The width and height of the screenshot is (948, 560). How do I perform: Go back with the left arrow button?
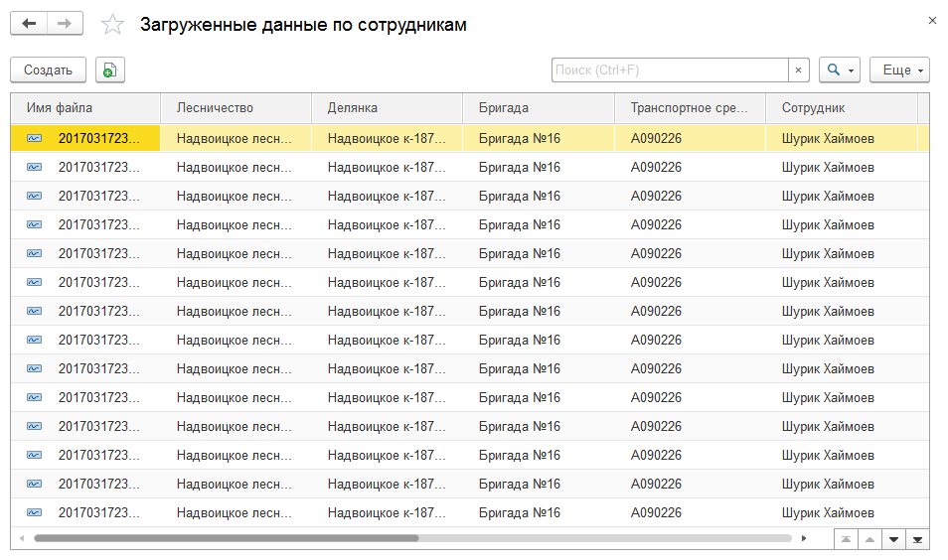(x=29, y=24)
